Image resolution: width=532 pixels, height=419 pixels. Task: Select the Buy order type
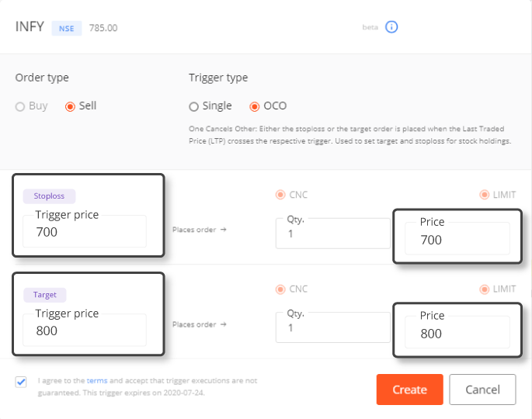20,107
